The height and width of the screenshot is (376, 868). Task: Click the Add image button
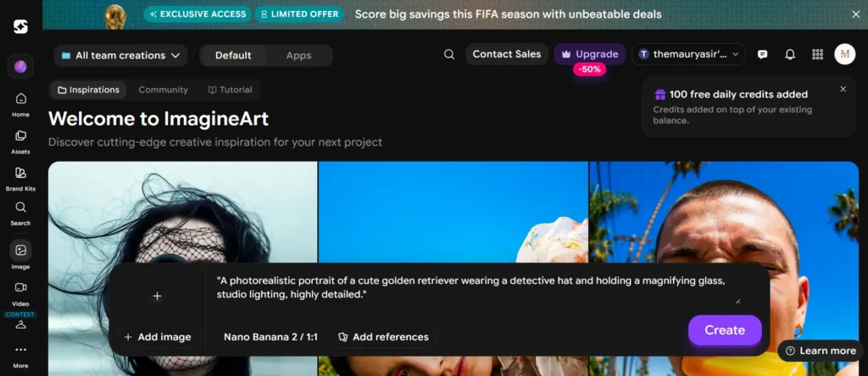tap(157, 337)
